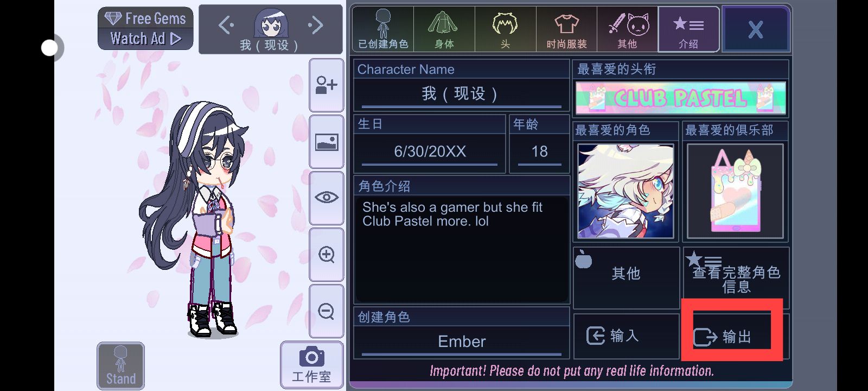This screenshot has height=391, width=868.
Task: Open the background image picker icon
Action: [x=327, y=142]
